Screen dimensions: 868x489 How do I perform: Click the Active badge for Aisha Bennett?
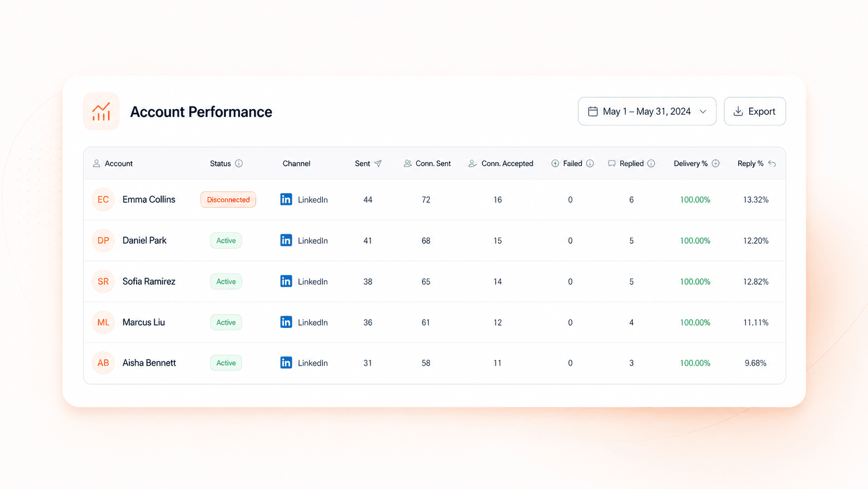[226, 363]
